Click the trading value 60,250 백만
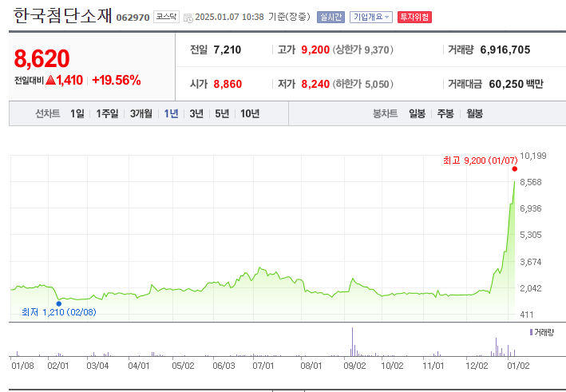This screenshot has height=392, width=566. pyautogui.click(x=516, y=84)
